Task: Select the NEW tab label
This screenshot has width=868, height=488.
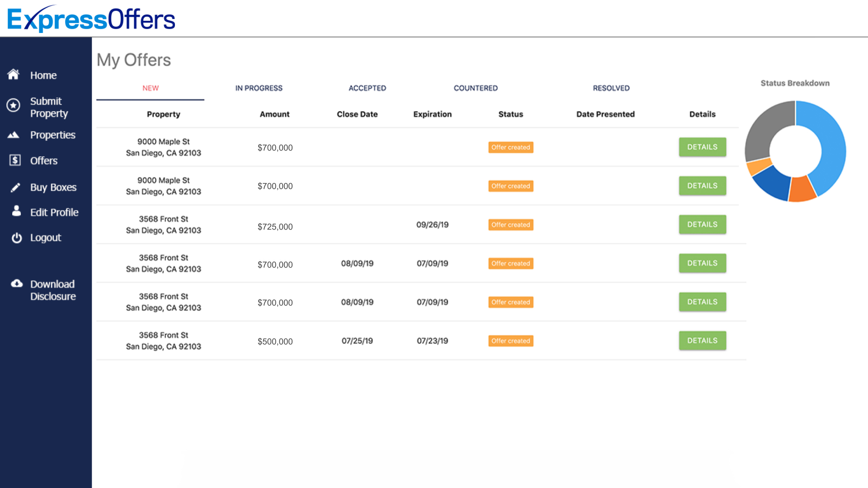Action: pos(150,88)
